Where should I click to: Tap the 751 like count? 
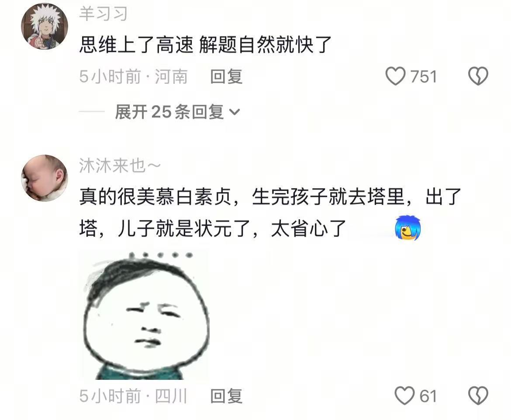423,76
